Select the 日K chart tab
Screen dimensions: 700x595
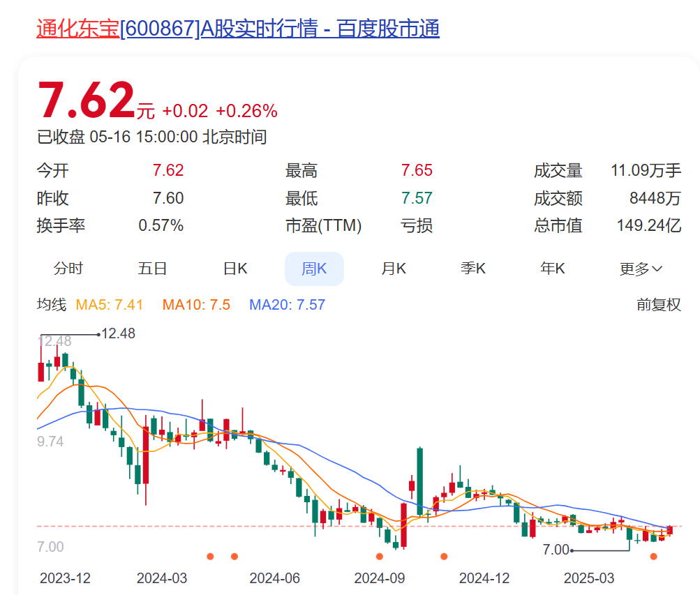click(x=235, y=269)
